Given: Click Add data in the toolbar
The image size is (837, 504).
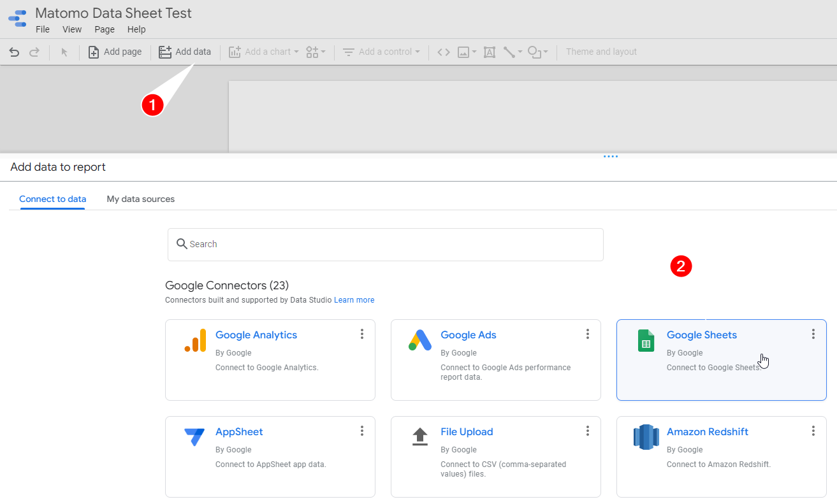Looking at the screenshot, I should tap(185, 52).
